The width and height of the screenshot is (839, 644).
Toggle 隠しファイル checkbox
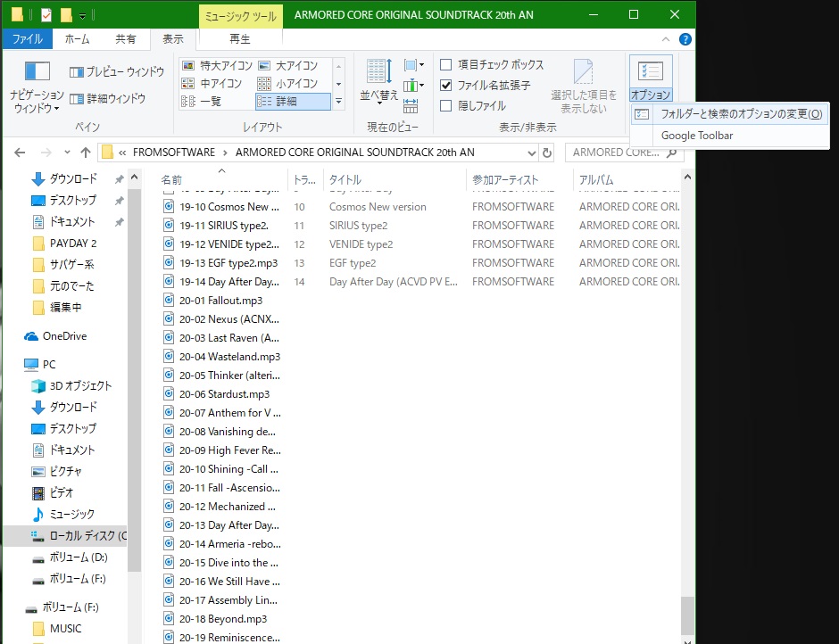click(x=445, y=106)
